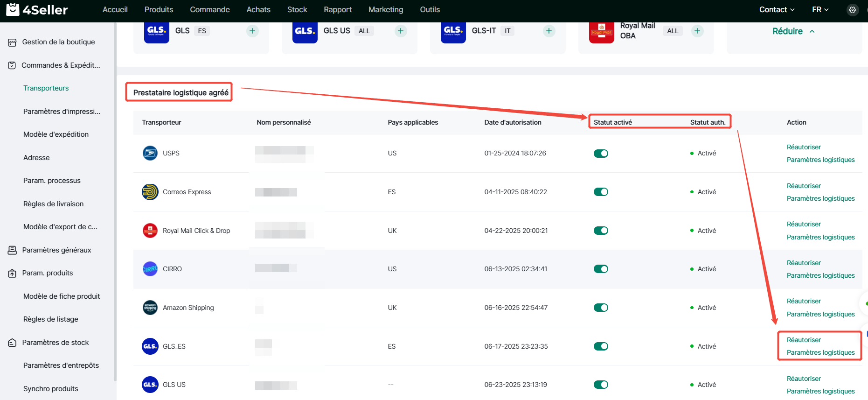Toggle USPS activation switch

point(601,154)
